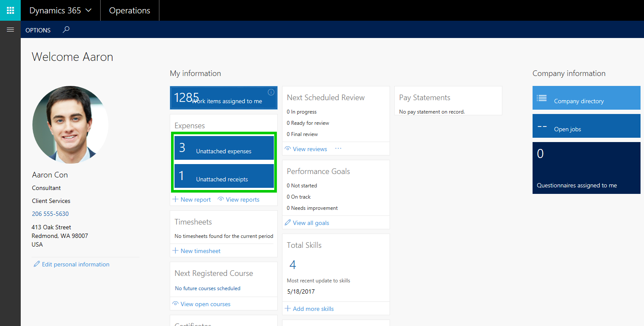Open the Open jobs tile
Screen dimensions: 644x326
(586, 126)
